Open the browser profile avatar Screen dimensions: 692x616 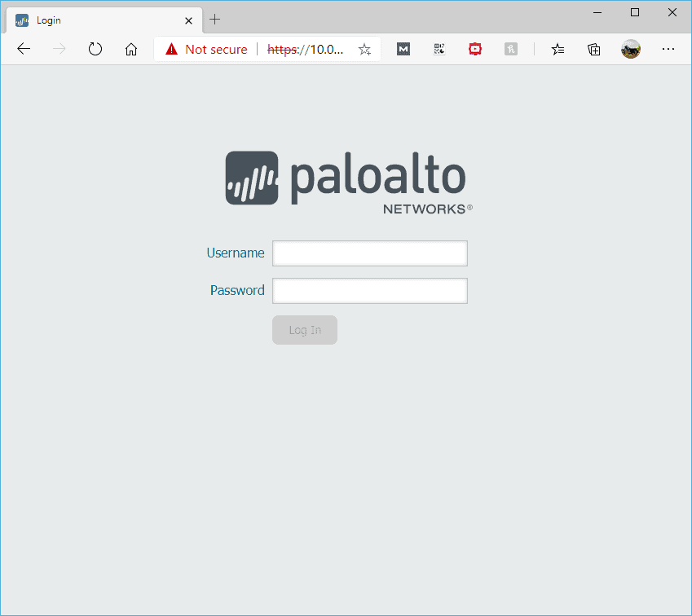tap(631, 49)
